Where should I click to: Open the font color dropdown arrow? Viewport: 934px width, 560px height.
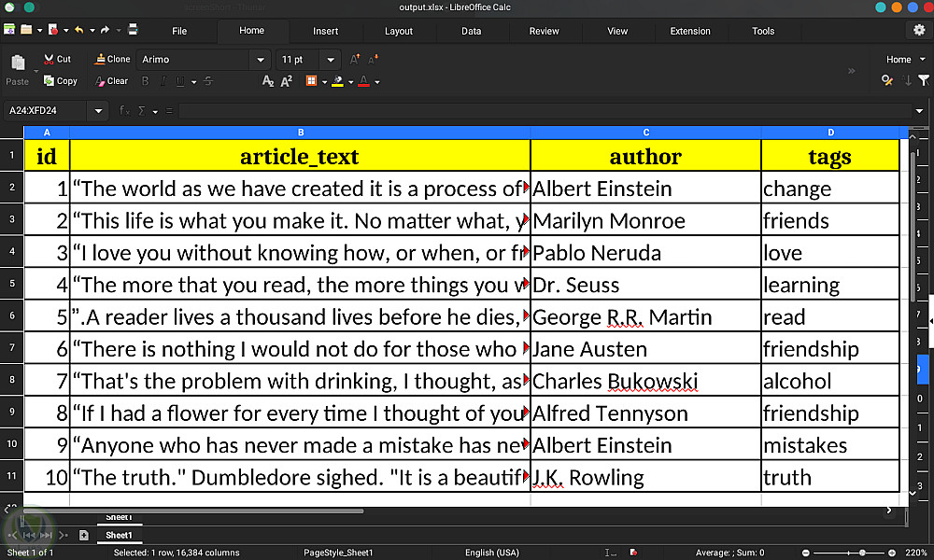click(377, 82)
